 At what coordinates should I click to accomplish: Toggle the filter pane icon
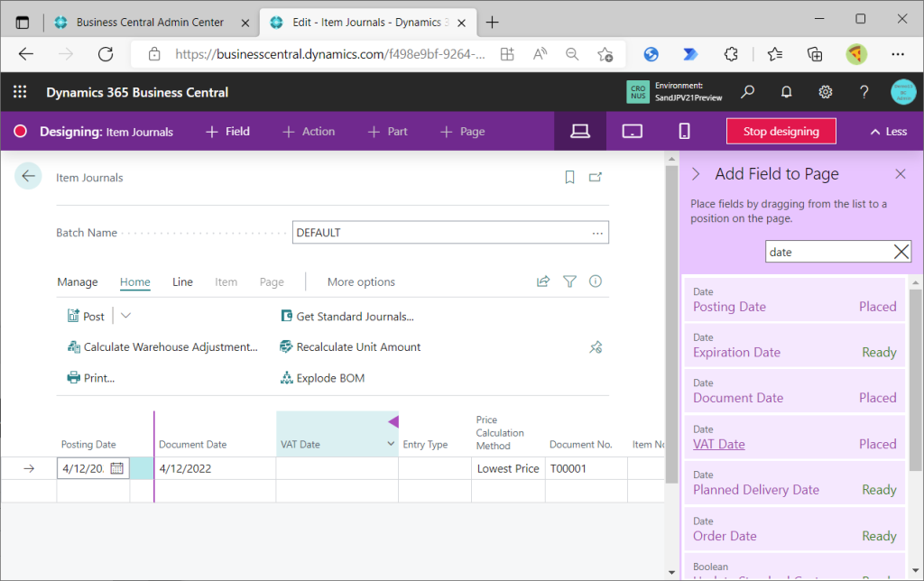pos(569,281)
